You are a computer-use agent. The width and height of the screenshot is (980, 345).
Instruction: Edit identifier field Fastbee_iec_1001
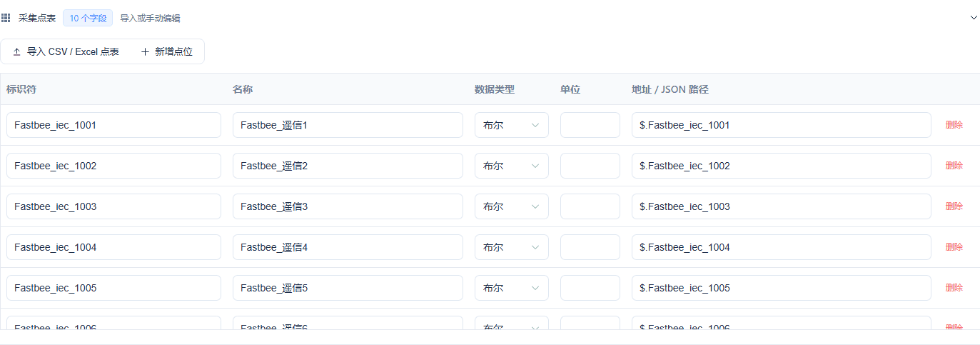click(x=114, y=125)
